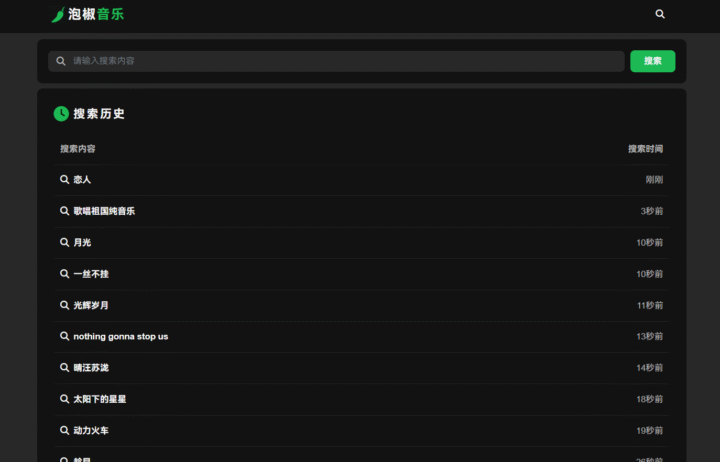
Task: Click the search icon beside 月光
Action: point(65,243)
